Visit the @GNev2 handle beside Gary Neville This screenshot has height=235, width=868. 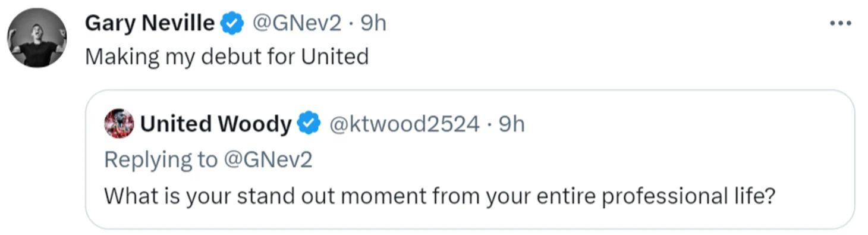297,24
